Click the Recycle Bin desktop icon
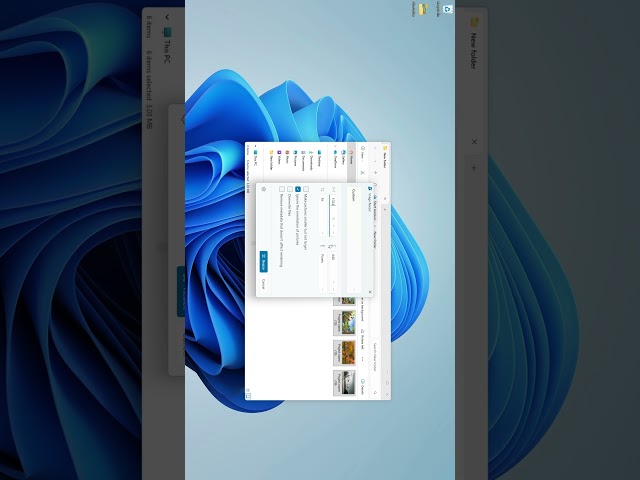Image resolution: width=640 pixels, height=480 pixels. 448,9
